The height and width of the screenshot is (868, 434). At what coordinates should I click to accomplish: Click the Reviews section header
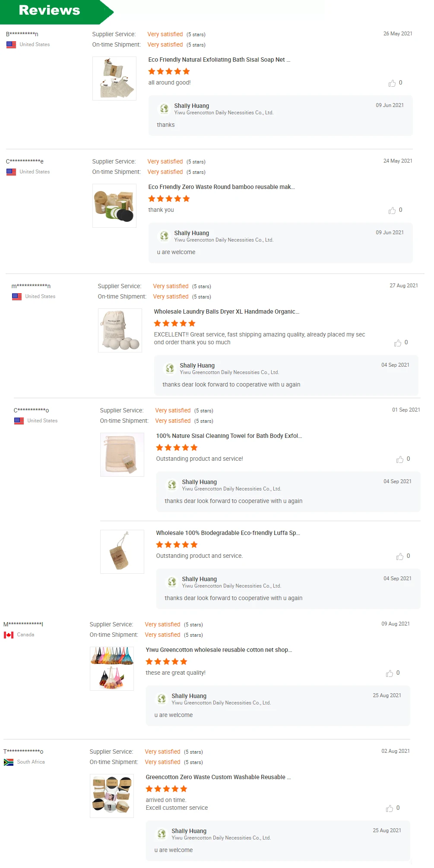[50, 10]
